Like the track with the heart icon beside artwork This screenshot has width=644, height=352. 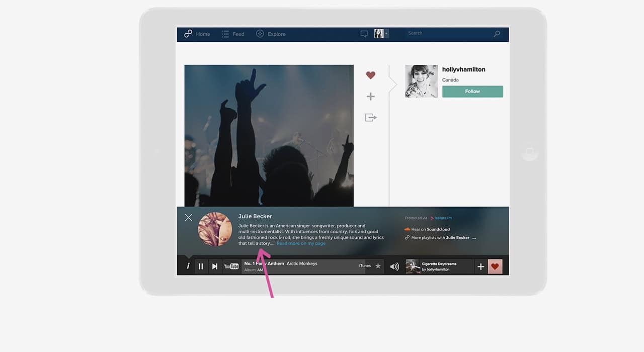(371, 75)
